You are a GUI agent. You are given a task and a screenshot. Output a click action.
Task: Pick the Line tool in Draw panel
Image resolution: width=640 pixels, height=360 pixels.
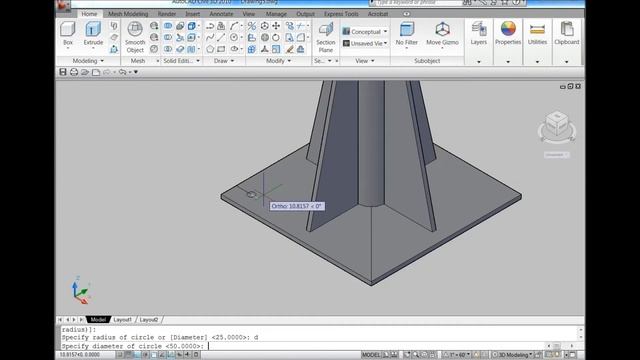221,38
